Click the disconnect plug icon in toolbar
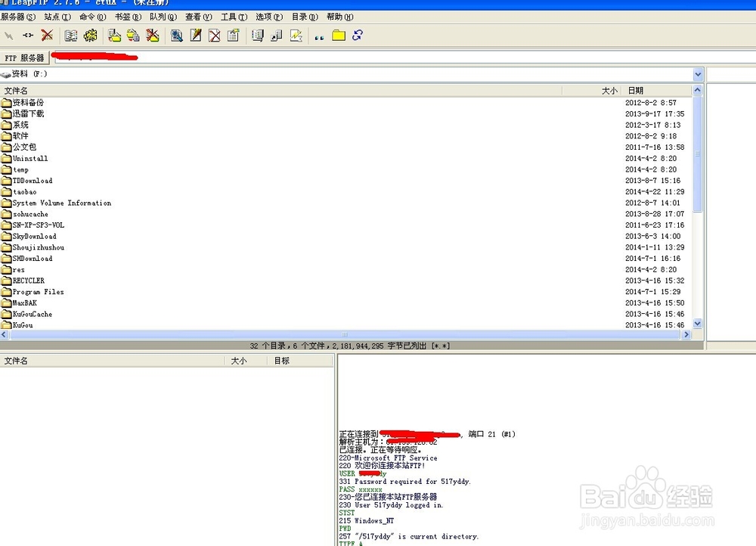 [x=28, y=36]
